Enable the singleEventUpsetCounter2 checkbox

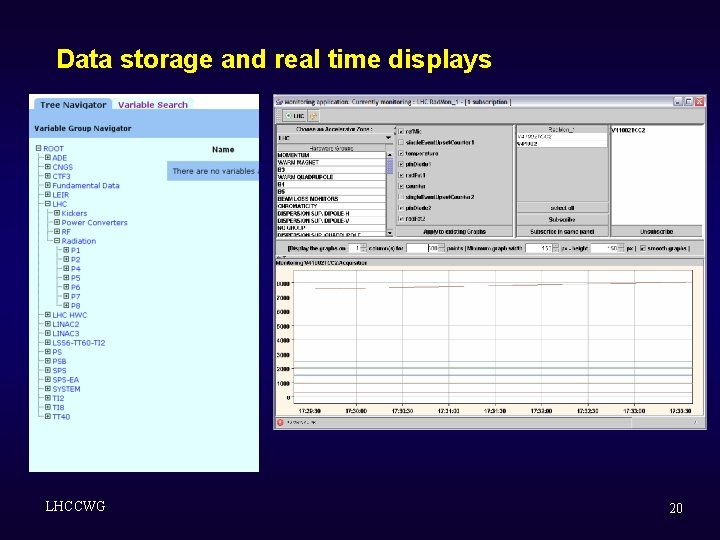point(401,197)
